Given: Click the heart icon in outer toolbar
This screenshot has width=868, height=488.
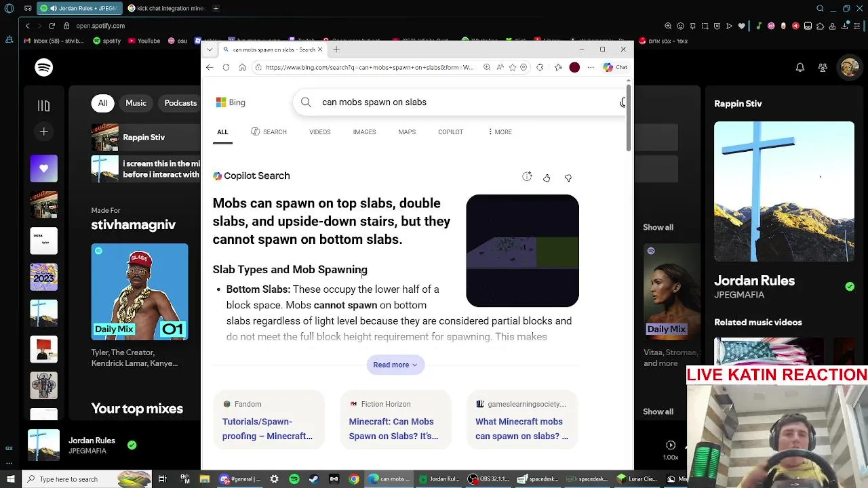Looking at the screenshot, I should (x=742, y=26).
